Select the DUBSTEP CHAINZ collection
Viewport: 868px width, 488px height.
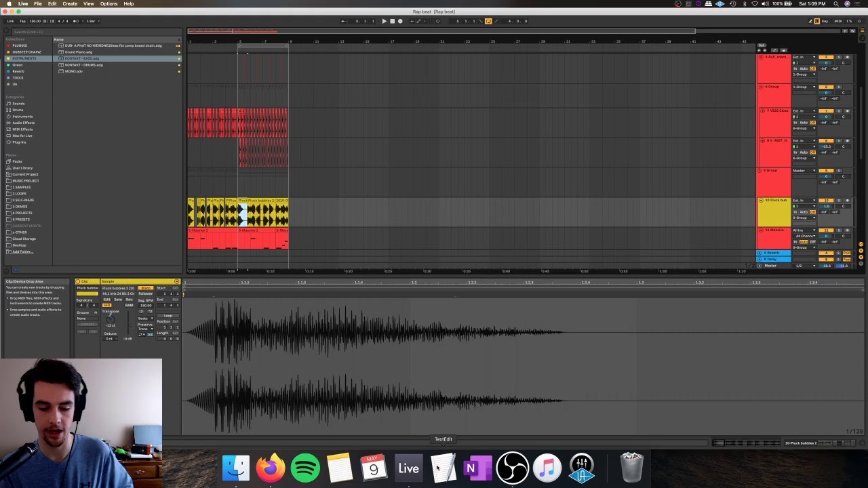(x=26, y=52)
